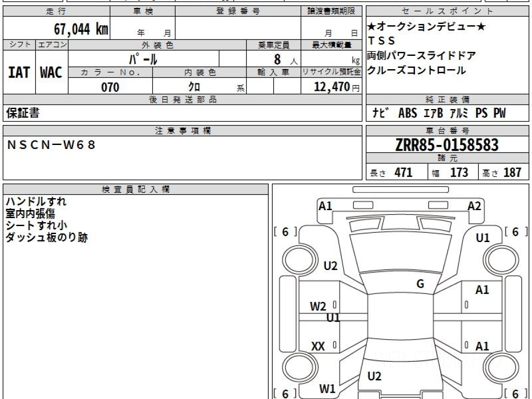This screenshot has width=532, height=399.
Task: Click the クルーズコントロール line
Action: (417, 70)
